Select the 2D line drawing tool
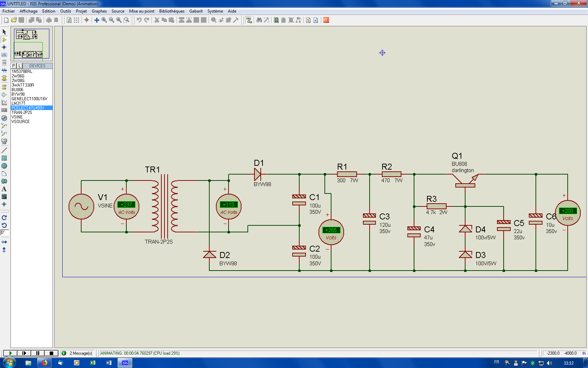588x368 pixels. [x=4, y=150]
